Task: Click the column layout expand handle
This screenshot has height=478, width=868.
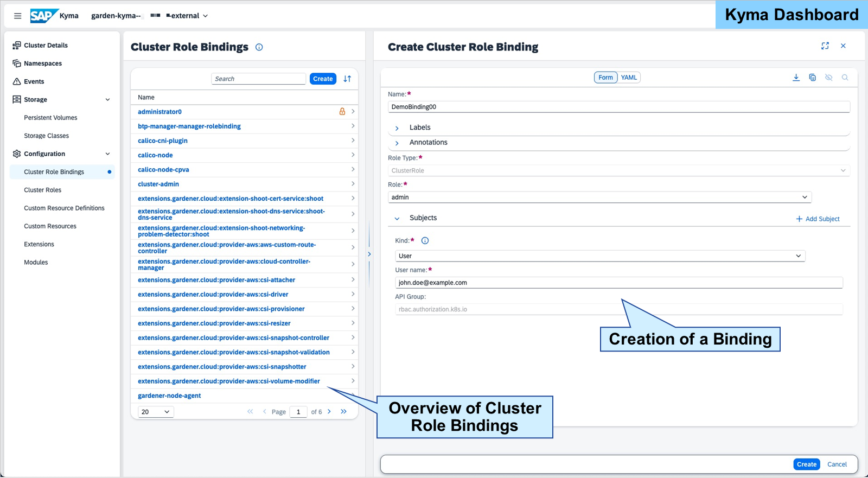Action: coord(369,254)
